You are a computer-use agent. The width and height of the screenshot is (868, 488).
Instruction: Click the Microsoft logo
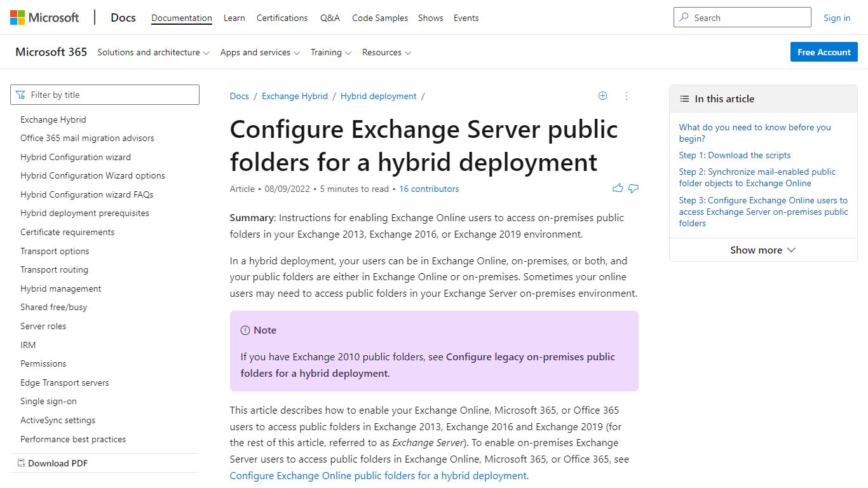pyautogui.click(x=44, y=18)
